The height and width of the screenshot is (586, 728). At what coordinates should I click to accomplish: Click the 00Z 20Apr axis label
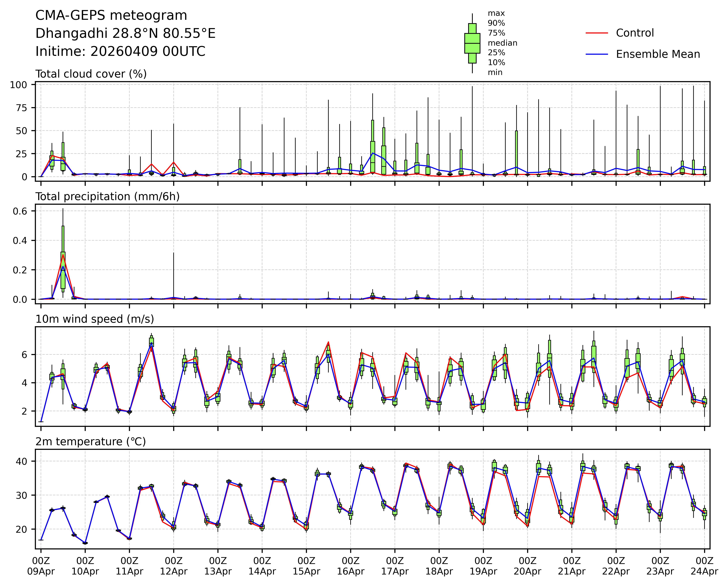pos(527,566)
